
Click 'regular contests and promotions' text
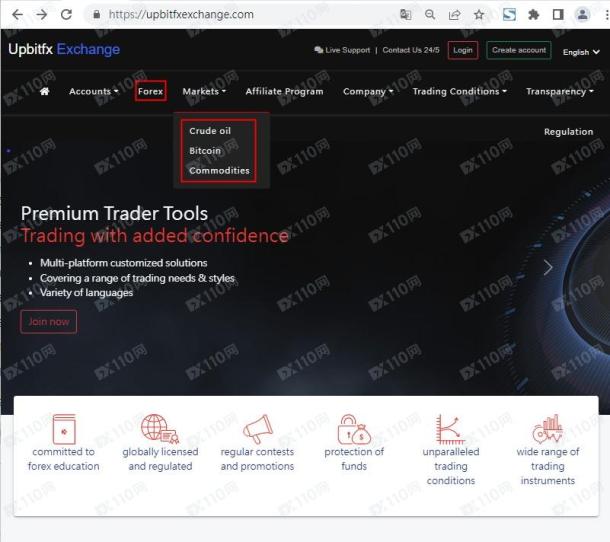coord(257,459)
